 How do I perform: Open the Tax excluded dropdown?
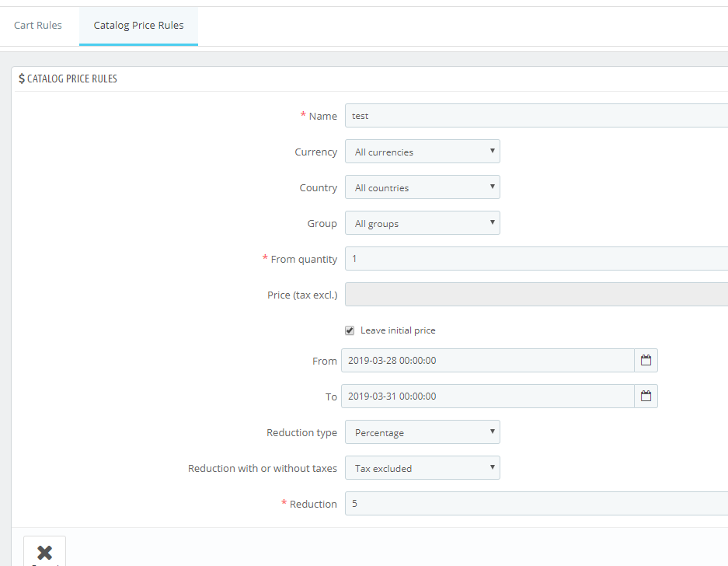pos(422,468)
